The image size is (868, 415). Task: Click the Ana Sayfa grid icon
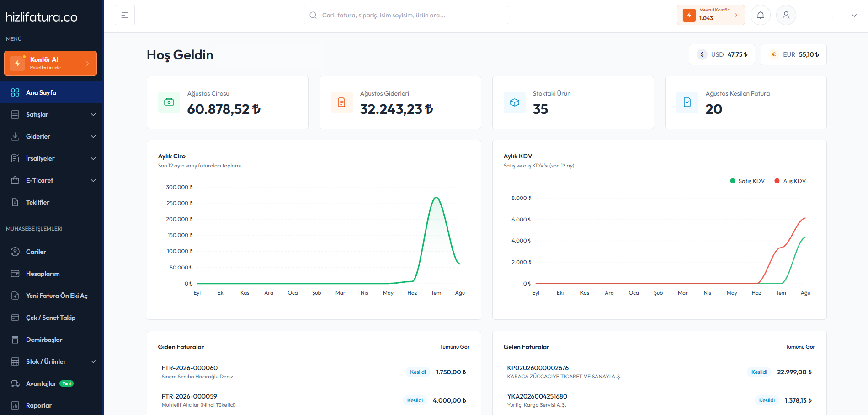pos(15,92)
